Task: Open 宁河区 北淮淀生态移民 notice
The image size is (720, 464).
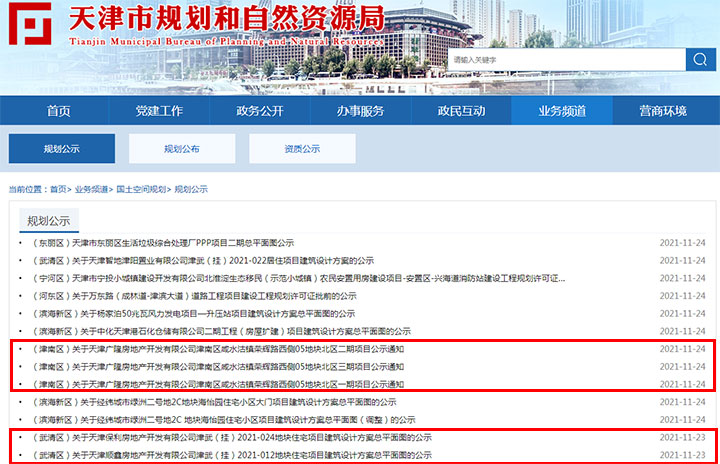Action: 298,278
